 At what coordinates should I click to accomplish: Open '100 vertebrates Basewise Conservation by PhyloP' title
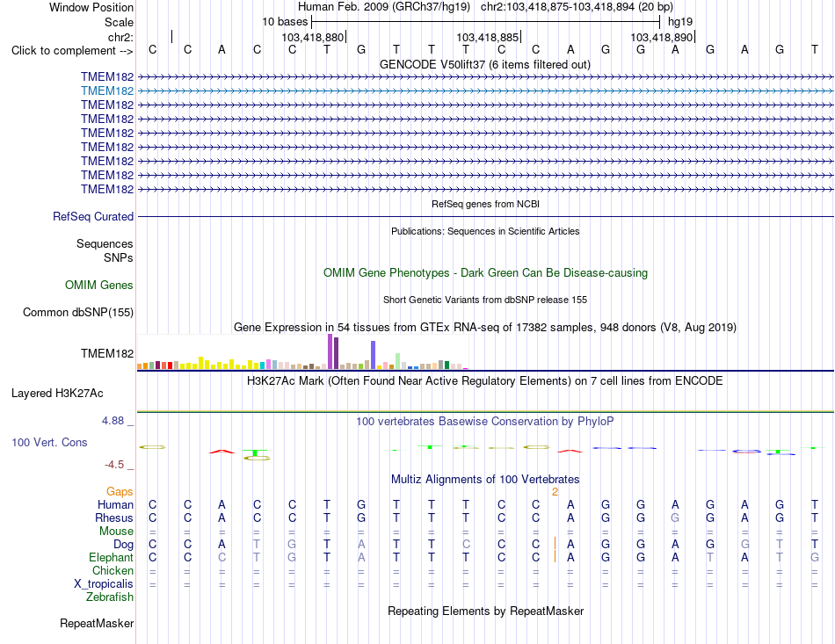pos(485,422)
